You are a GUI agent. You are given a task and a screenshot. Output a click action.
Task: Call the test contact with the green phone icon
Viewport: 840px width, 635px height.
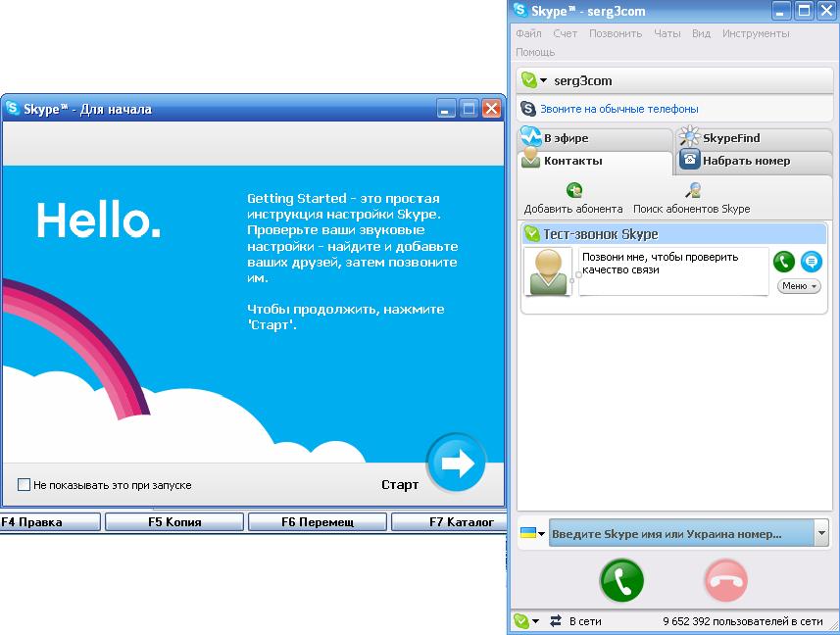pyautogui.click(x=784, y=262)
